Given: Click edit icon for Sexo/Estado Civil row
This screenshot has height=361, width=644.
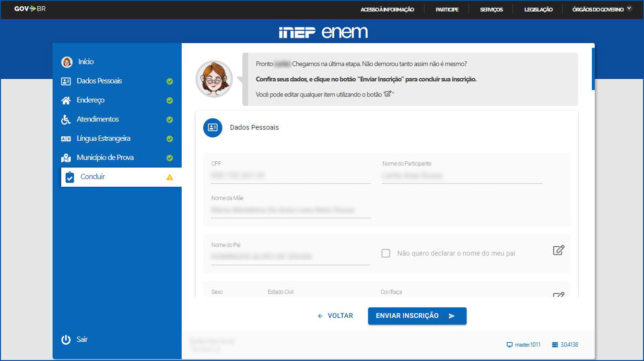Looking at the screenshot, I should [x=558, y=295].
